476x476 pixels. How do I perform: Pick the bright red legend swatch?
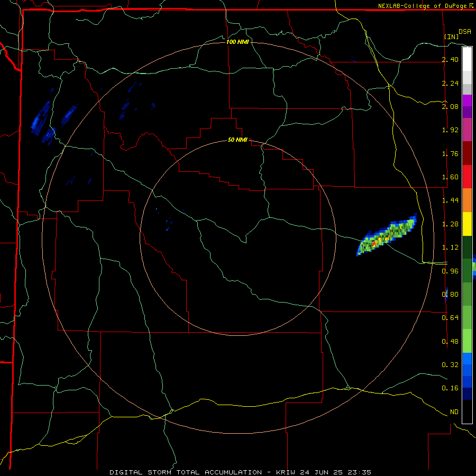pos(467,177)
